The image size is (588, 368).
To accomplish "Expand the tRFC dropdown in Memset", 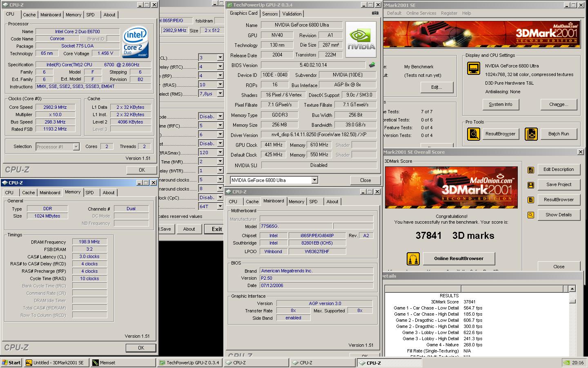I will click(x=220, y=126).
